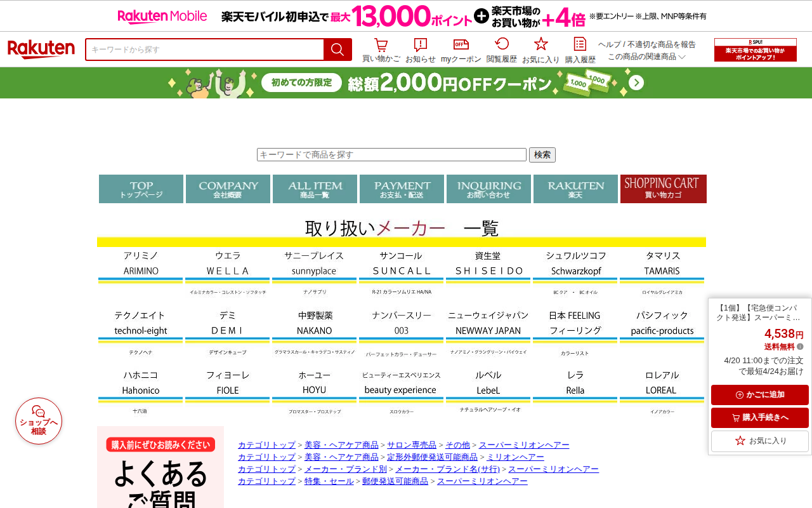View browsing history icon (閲覧履歴)
812x508 pixels.
(x=501, y=50)
